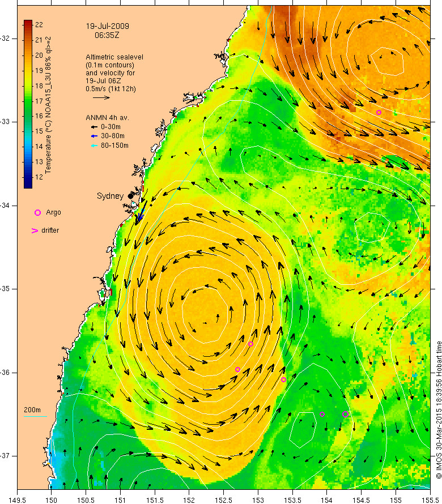Click the -34 latitude tick label
The height and width of the screenshot is (504, 442).
[x=5, y=206]
